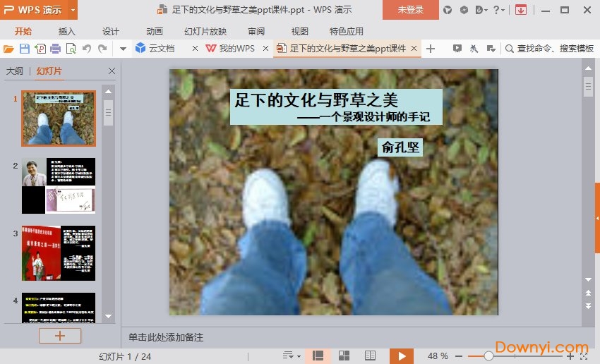Click thumbnail panel scroll up arrow
Image resolution: width=600 pixels, height=364 pixels.
[x=108, y=92]
